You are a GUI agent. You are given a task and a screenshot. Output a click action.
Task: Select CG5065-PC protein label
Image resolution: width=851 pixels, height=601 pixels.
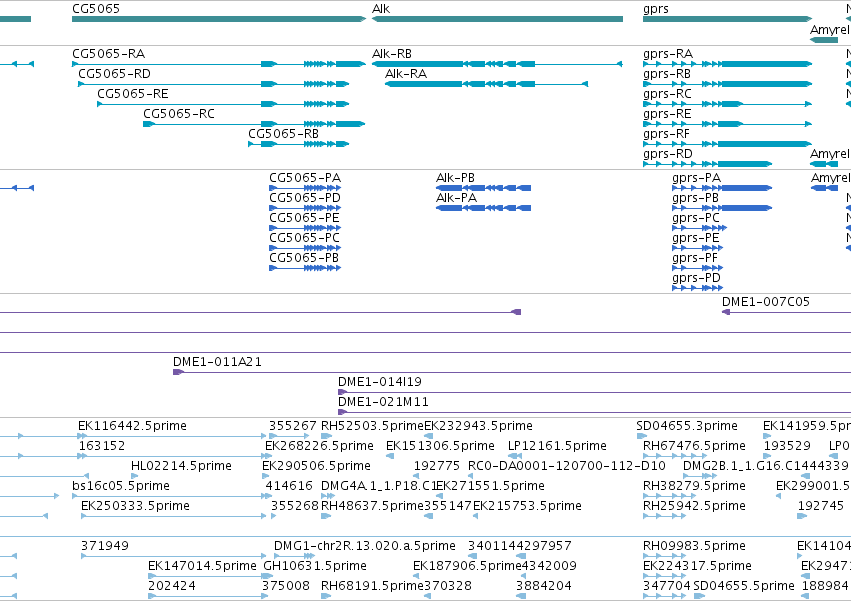pyautogui.click(x=304, y=238)
